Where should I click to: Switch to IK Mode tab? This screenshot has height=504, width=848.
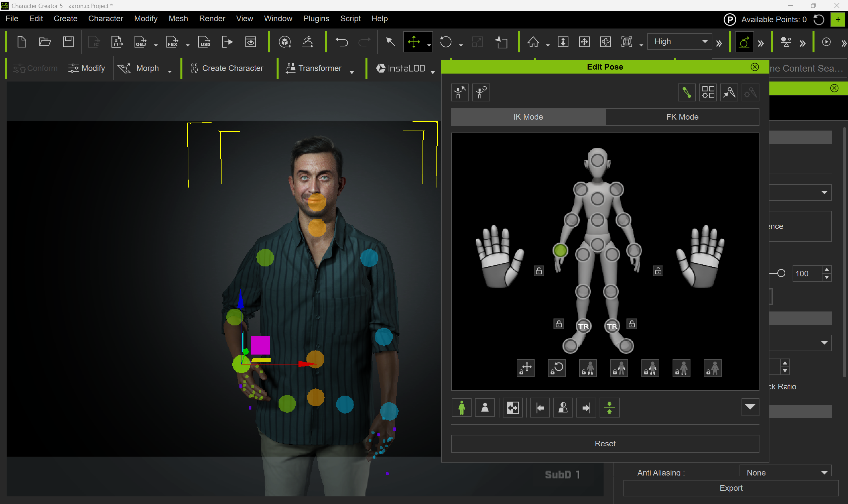click(528, 117)
